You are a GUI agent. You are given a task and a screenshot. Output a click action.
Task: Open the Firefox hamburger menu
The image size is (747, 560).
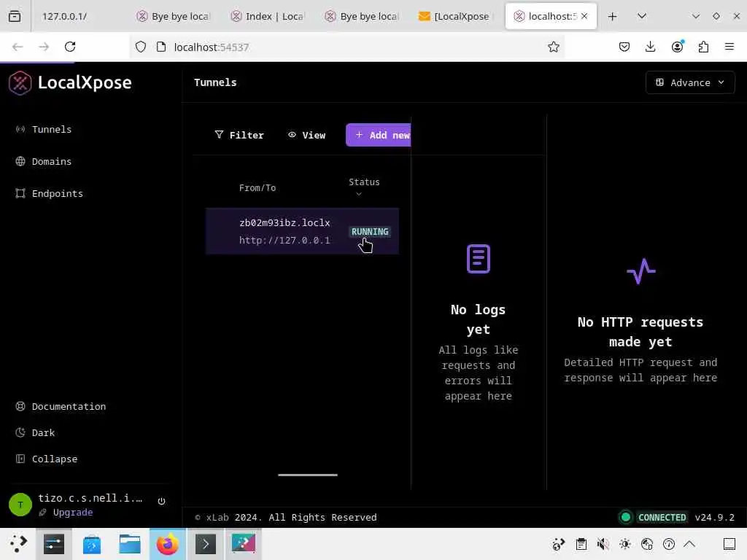click(729, 47)
